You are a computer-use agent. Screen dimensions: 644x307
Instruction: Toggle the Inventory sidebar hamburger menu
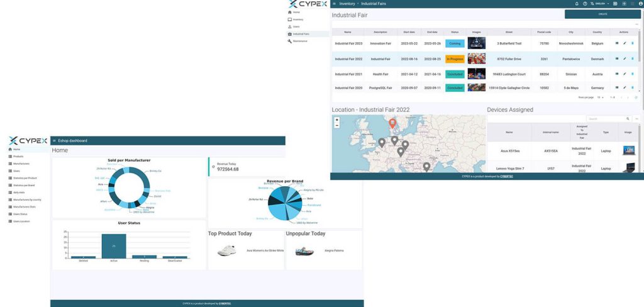335,4
